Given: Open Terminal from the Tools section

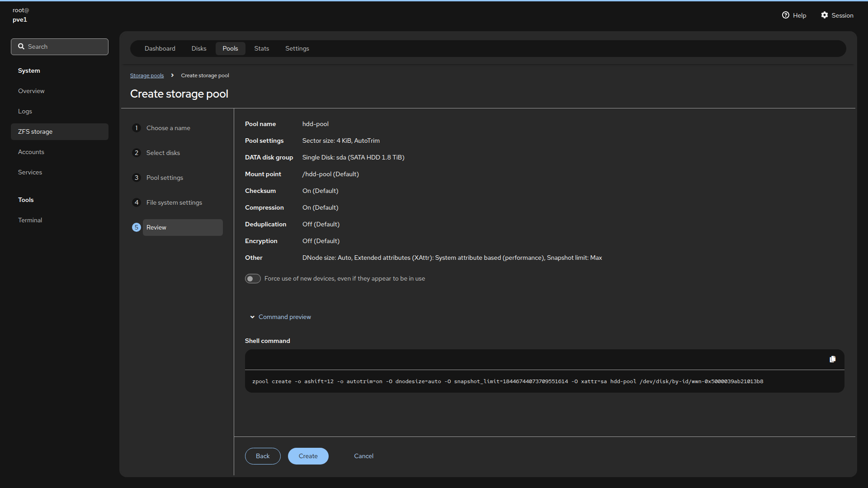Looking at the screenshot, I should [x=30, y=220].
